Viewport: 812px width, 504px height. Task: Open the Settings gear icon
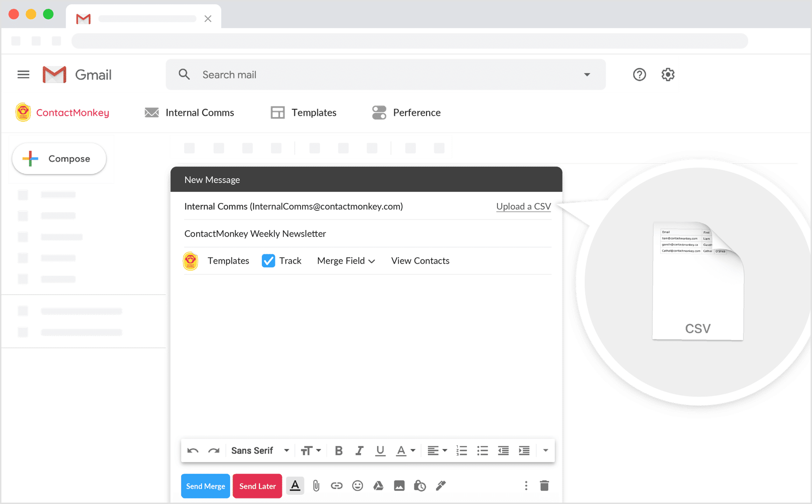click(x=668, y=75)
